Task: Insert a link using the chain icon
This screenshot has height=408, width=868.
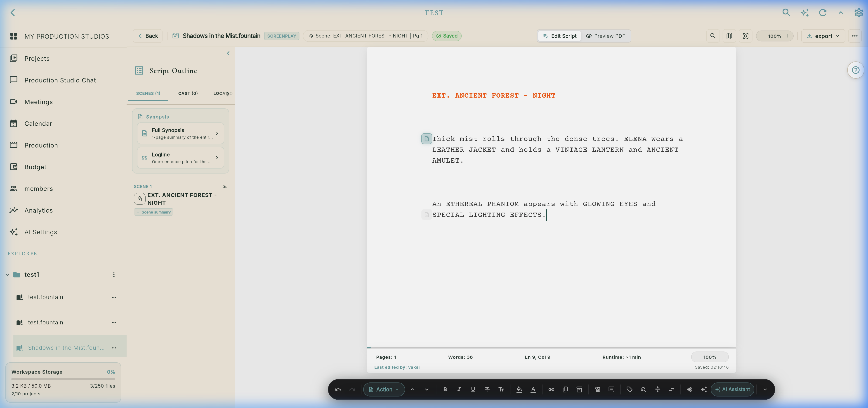Action: pos(551,389)
